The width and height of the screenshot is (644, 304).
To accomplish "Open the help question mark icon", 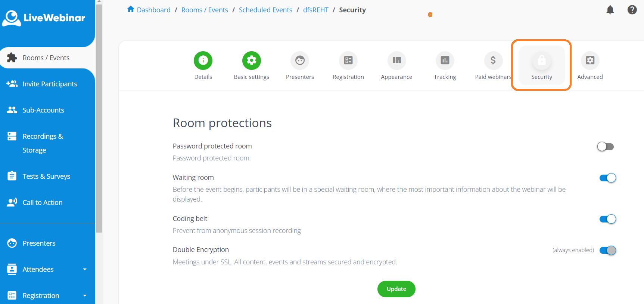I will pyautogui.click(x=632, y=10).
